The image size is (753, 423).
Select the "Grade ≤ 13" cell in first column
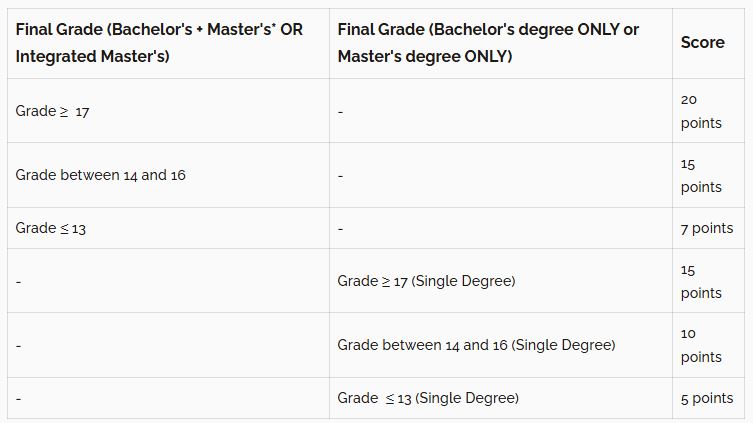pos(51,228)
